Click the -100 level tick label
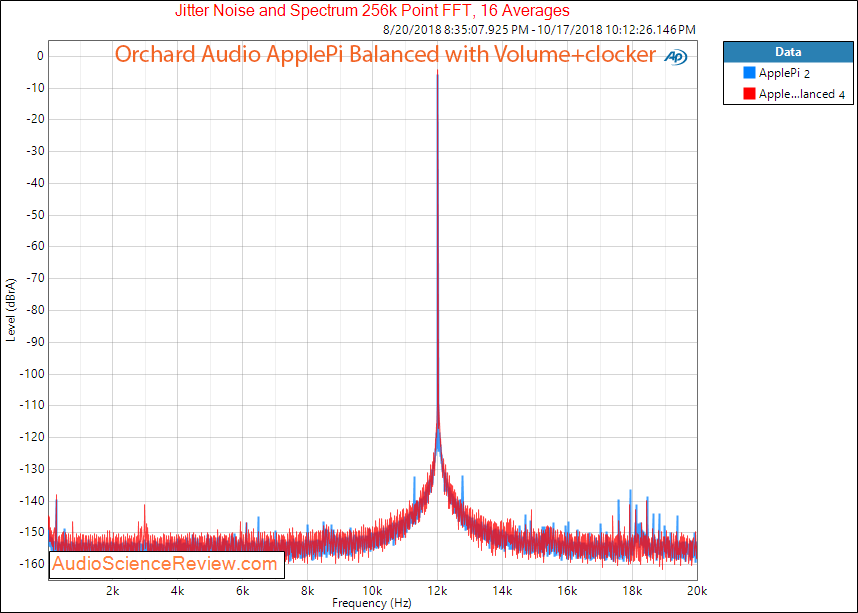 coord(32,374)
